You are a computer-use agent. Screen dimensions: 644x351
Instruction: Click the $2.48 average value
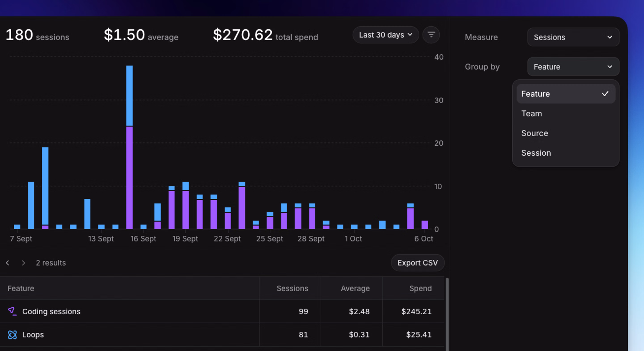pyautogui.click(x=359, y=311)
